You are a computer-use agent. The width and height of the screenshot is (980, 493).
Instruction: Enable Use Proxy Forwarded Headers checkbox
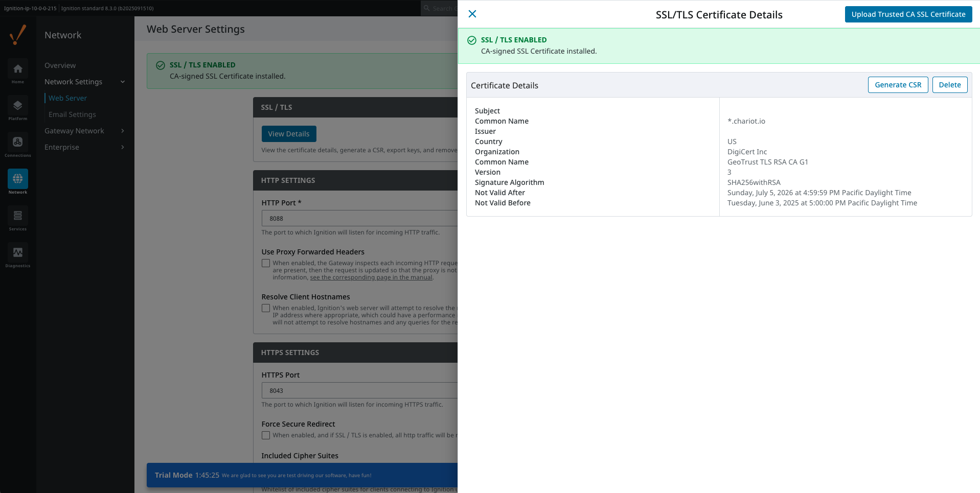point(266,264)
